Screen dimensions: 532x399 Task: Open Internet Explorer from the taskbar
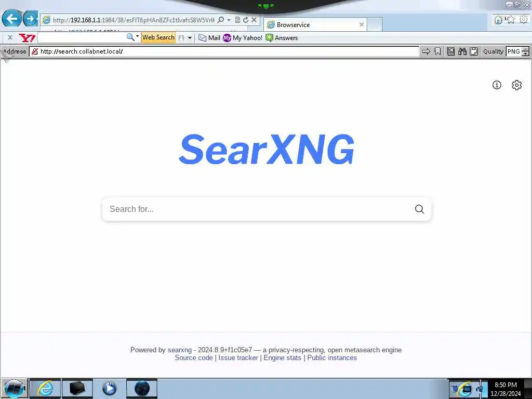click(x=45, y=389)
